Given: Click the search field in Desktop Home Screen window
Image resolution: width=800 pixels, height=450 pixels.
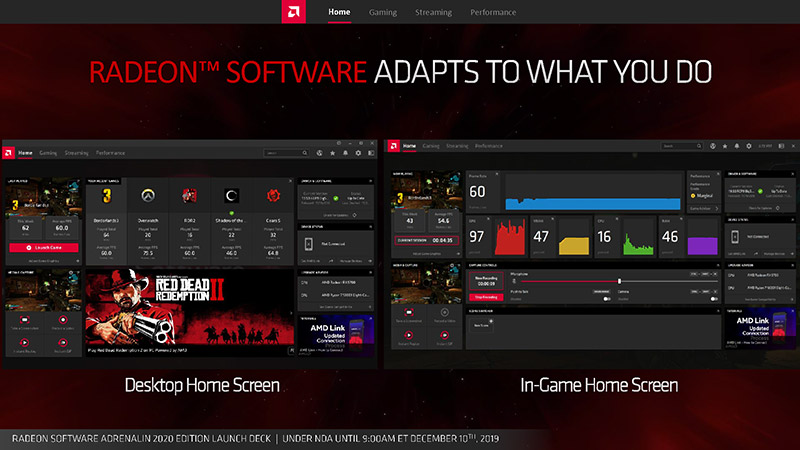Looking at the screenshot, I should (x=286, y=153).
